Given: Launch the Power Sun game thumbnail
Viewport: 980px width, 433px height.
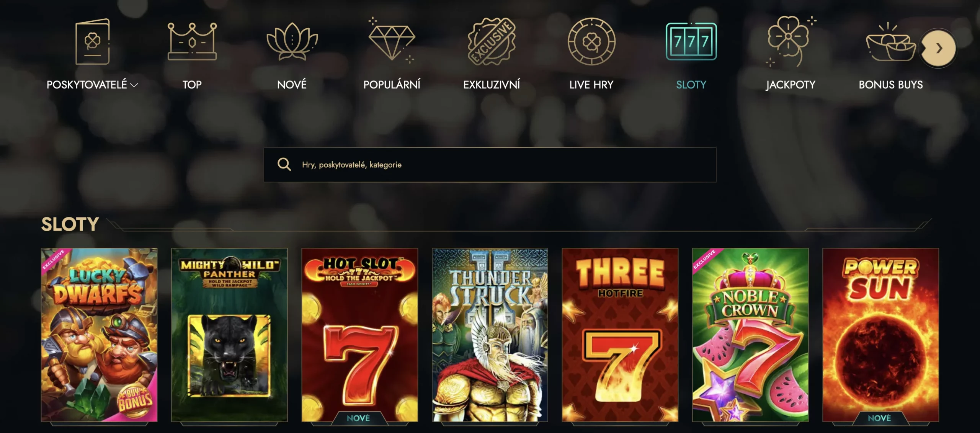Looking at the screenshot, I should [880, 335].
